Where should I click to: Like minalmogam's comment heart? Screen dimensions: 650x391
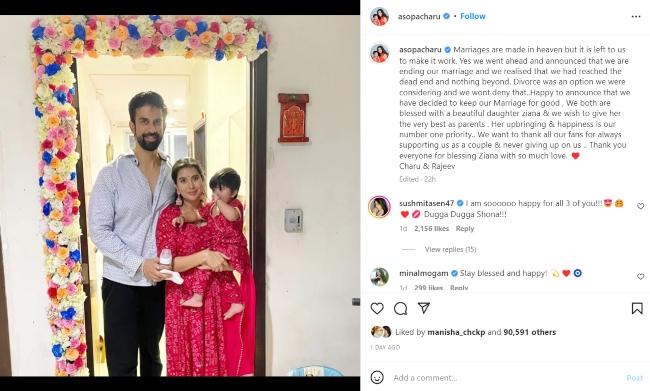pos(640,276)
